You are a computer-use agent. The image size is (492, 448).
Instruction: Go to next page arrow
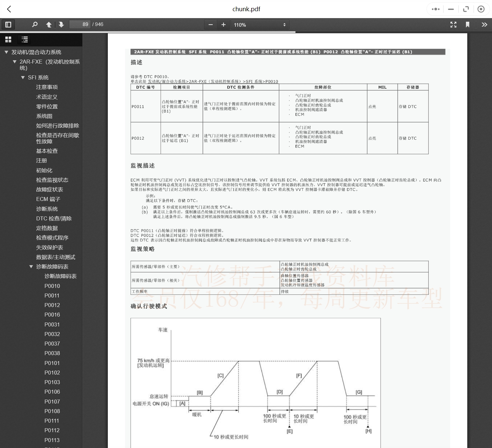pos(61,25)
